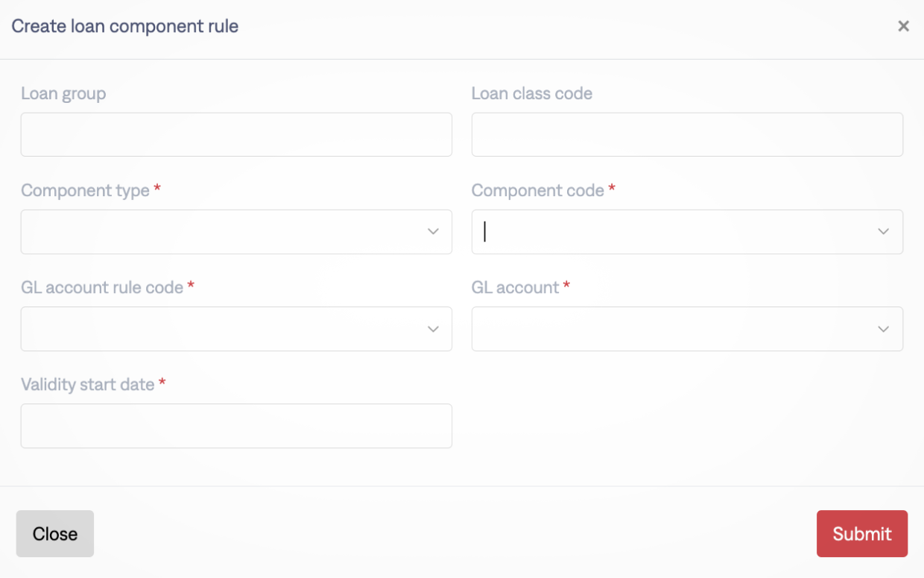Click the chevron arrow in Component type

pyautogui.click(x=433, y=232)
